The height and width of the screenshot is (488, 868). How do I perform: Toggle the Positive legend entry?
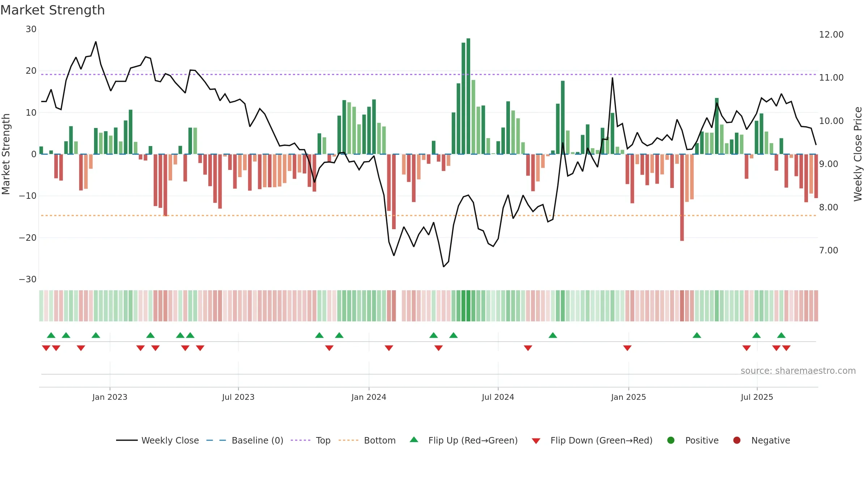coord(693,440)
